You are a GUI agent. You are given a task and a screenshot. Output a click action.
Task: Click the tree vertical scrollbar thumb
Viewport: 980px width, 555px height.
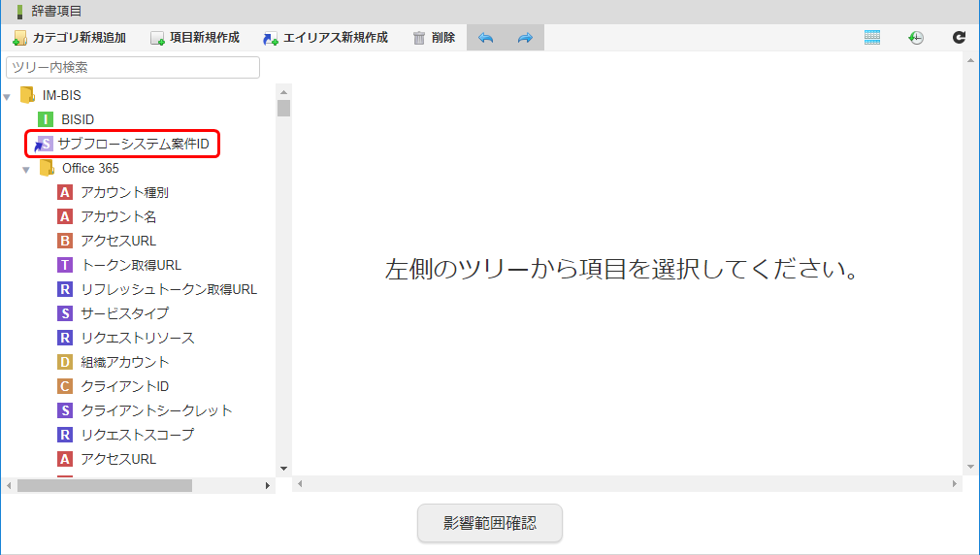(283, 108)
